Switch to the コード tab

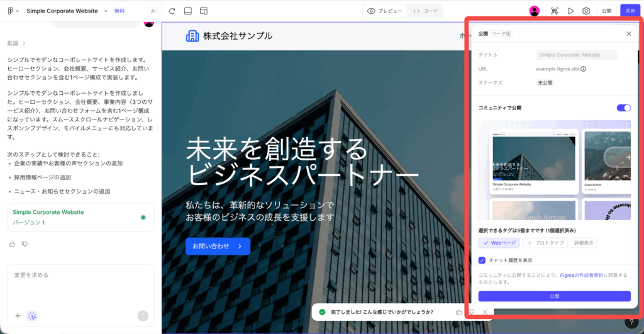pyautogui.click(x=426, y=11)
